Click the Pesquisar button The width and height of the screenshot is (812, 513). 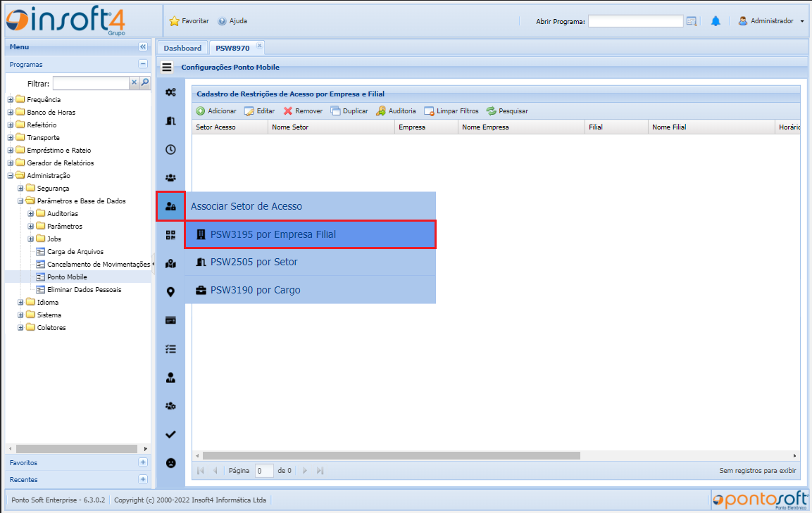pyautogui.click(x=507, y=111)
